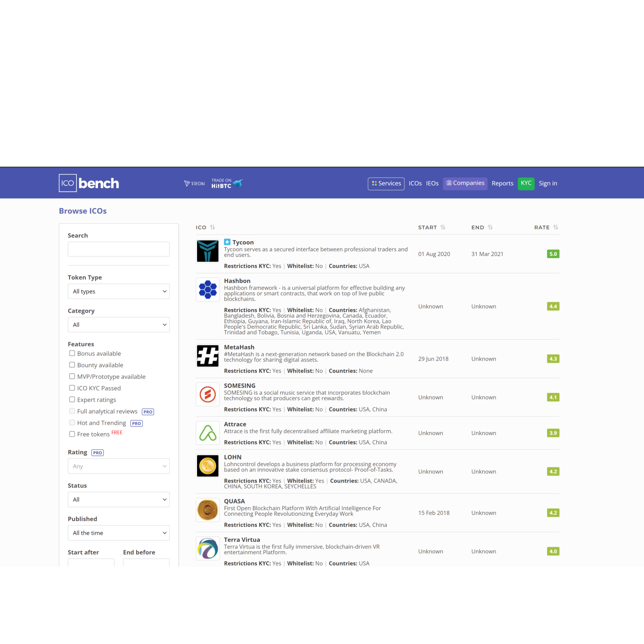Check the Expert ratings option
This screenshot has height=644, width=644.
(x=72, y=400)
